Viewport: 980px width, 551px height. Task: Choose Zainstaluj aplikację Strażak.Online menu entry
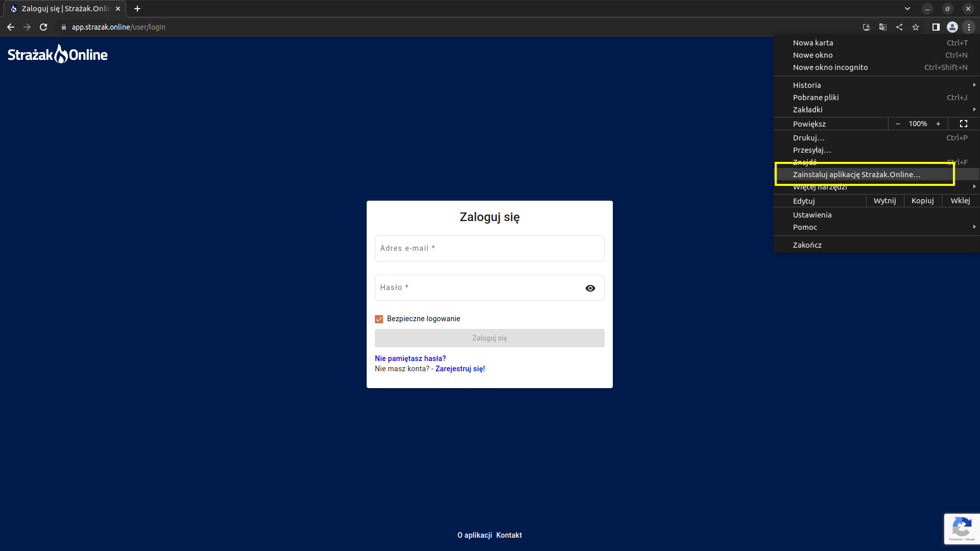coord(876,175)
